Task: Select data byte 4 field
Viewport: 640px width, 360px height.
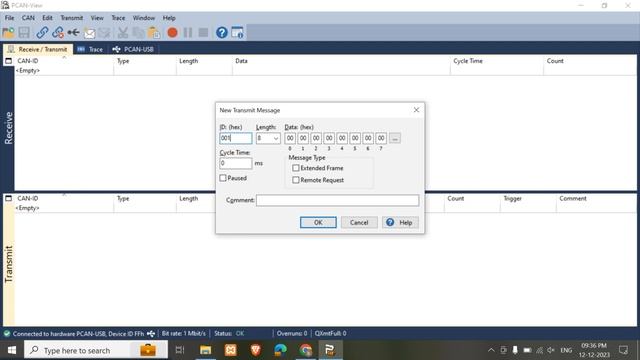Action: pyautogui.click(x=342, y=138)
